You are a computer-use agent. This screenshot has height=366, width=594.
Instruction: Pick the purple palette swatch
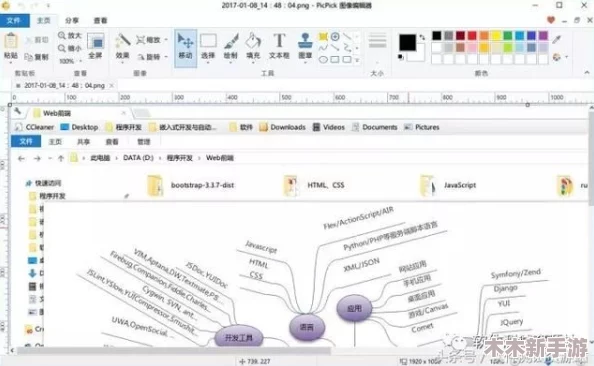point(543,36)
